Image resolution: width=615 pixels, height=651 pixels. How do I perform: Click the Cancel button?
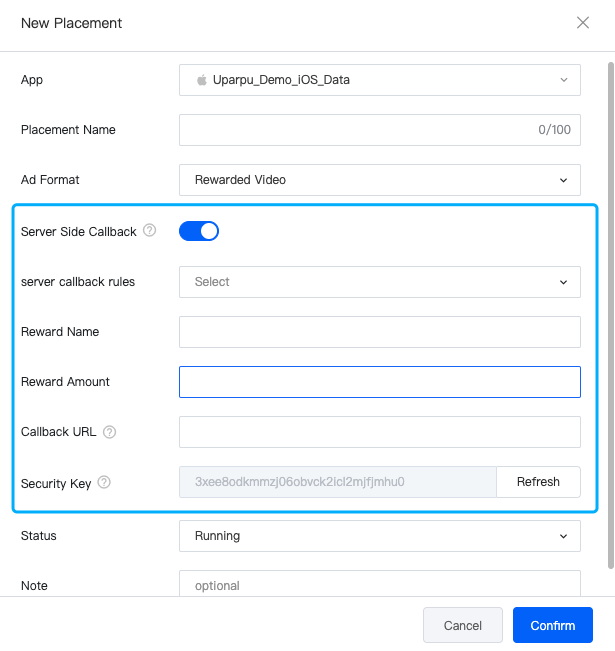coord(463,626)
